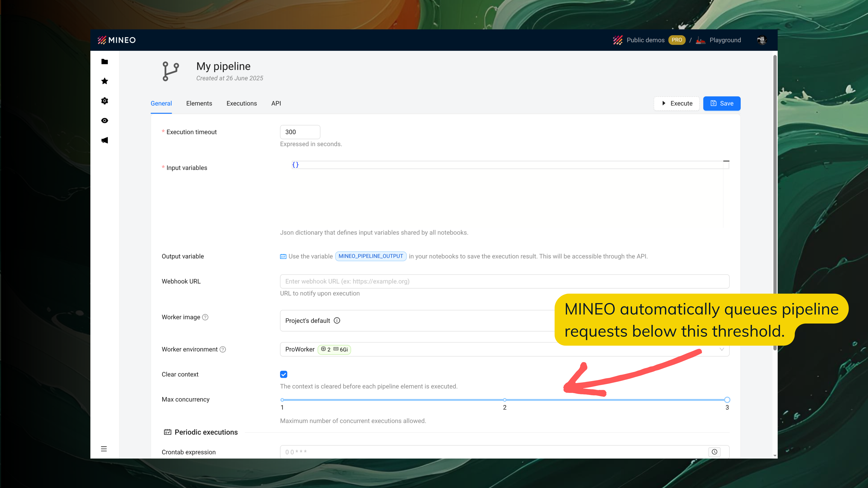Click the megaphone announcements icon
The image size is (868, 488).
(x=104, y=140)
